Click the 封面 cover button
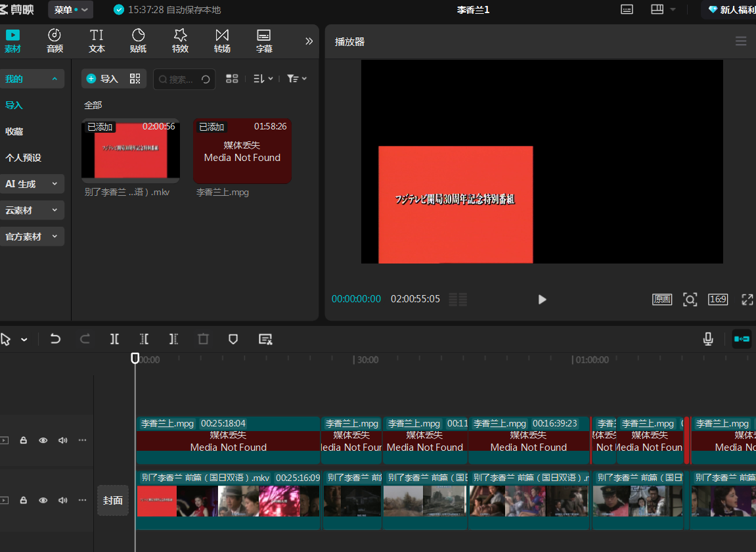The width and height of the screenshot is (756, 552). [113, 500]
